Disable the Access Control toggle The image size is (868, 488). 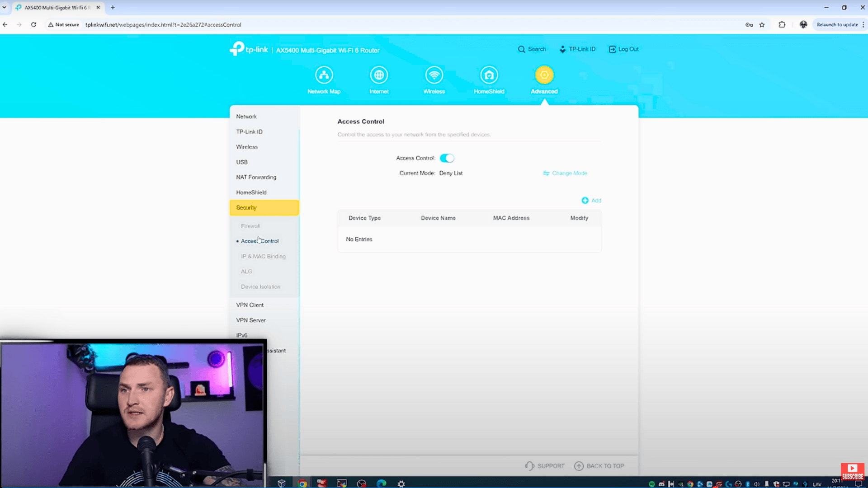tap(447, 158)
